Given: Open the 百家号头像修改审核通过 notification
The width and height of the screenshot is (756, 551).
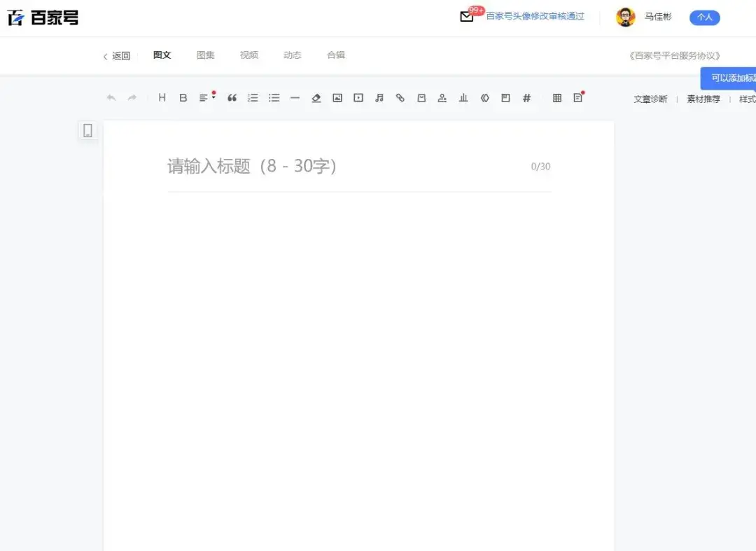Looking at the screenshot, I should (x=535, y=16).
